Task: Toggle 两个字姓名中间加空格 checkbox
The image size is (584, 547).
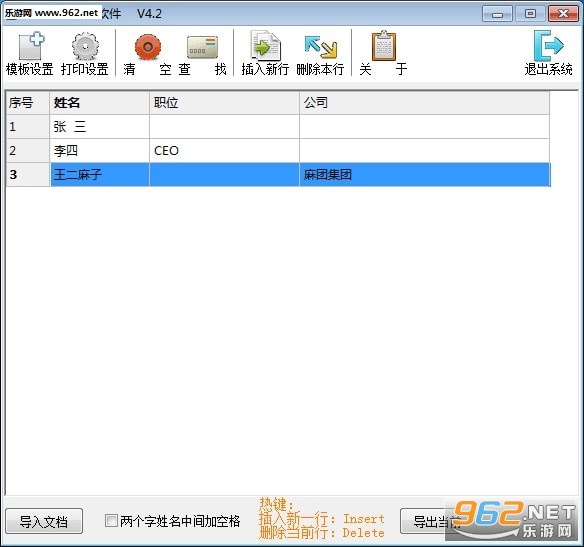Action: click(111, 520)
